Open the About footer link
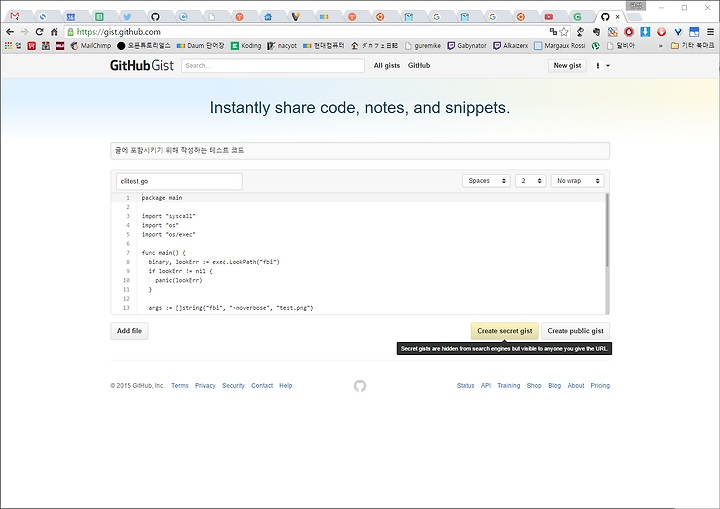The width and height of the screenshot is (720, 509). coord(576,385)
